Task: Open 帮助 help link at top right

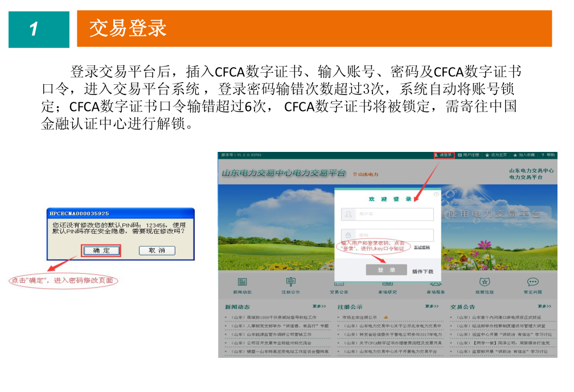Action: point(548,155)
